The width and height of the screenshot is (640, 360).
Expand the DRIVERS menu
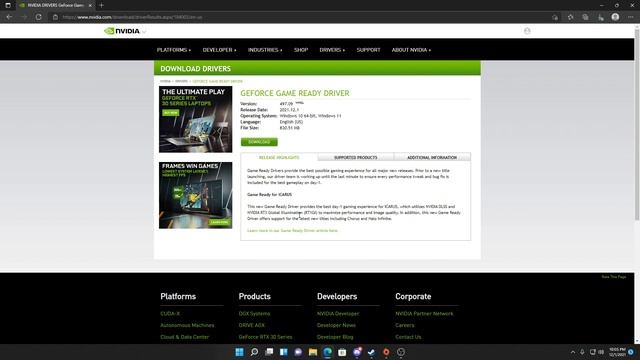[332, 50]
